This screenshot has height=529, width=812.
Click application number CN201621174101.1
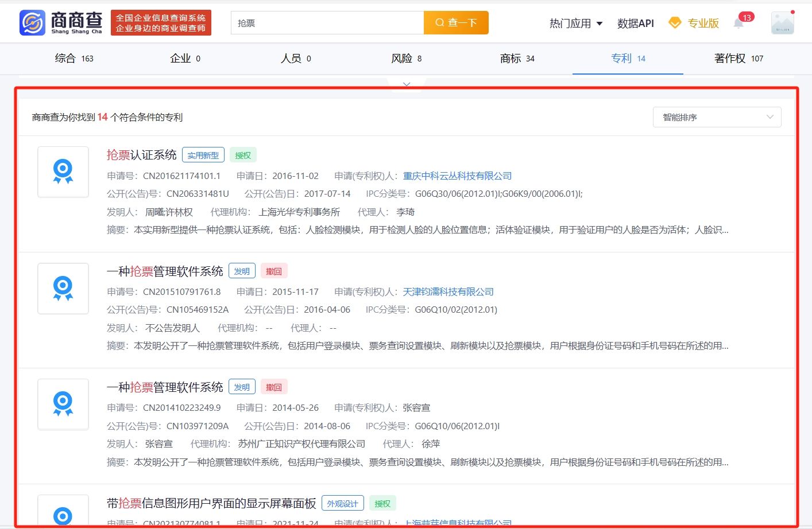pos(181,176)
